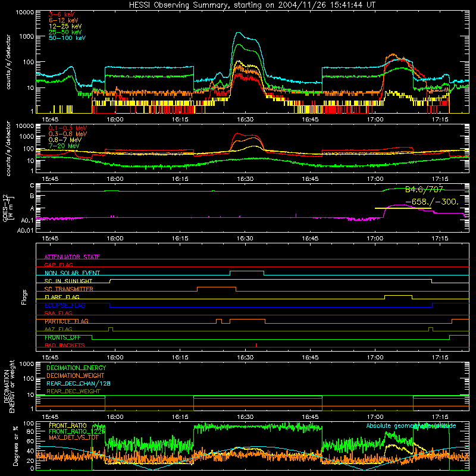Click the C level tick label in GOES panel
The image size is (476, 476).
32,185
